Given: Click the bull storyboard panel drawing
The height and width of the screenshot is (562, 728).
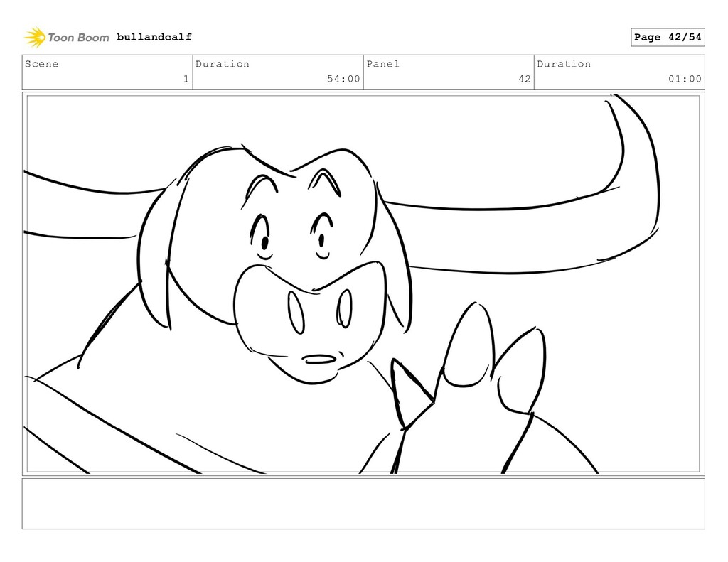Looking at the screenshot, I should (363, 284).
